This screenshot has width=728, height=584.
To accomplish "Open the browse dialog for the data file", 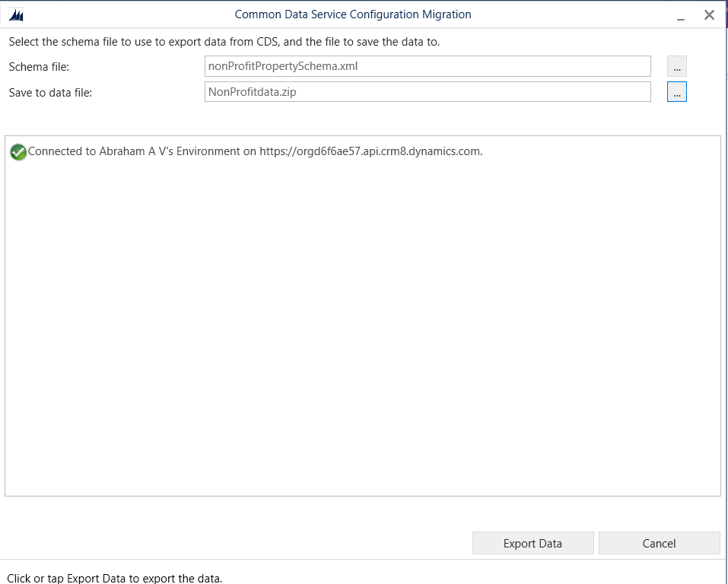I will click(676, 92).
